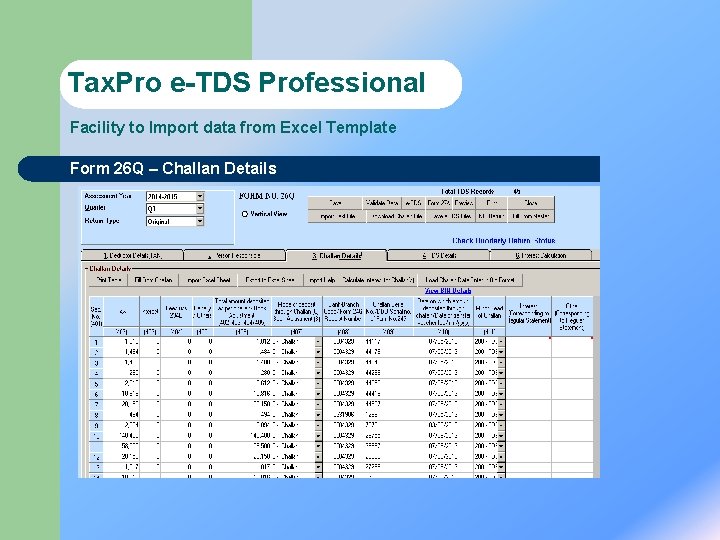Open the View BIN Details link

pyautogui.click(x=448, y=291)
